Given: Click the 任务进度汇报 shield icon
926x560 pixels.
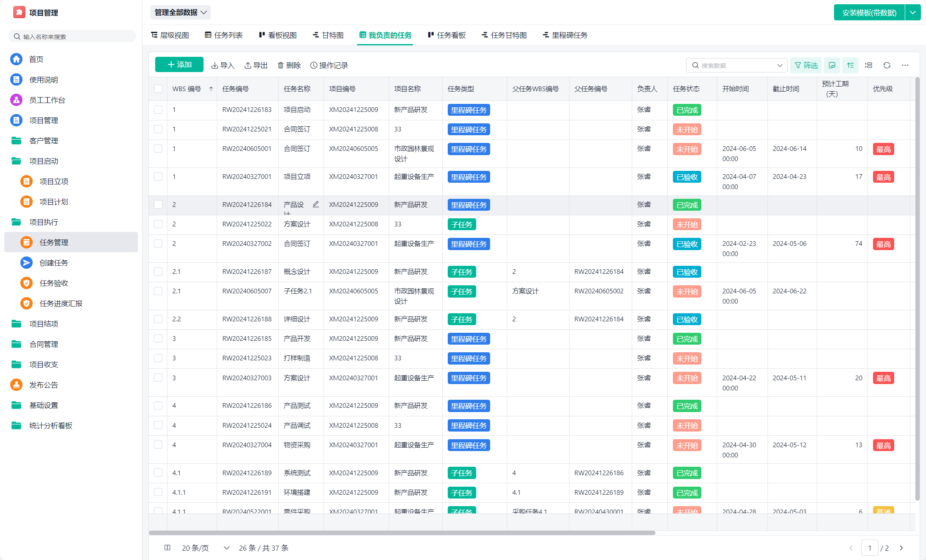Looking at the screenshot, I should click(26, 303).
